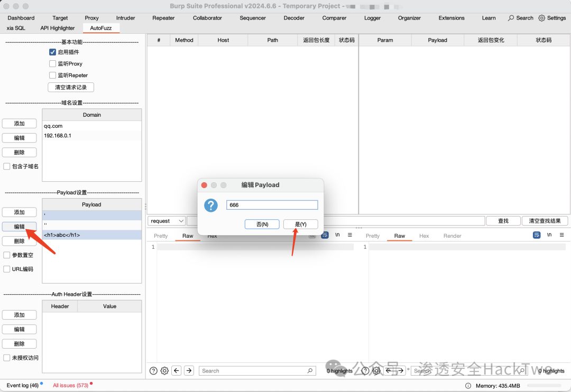Viewport: 571px width, 392px height.
Task: Click the Memory info icon in status bar
Action: (468, 386)
